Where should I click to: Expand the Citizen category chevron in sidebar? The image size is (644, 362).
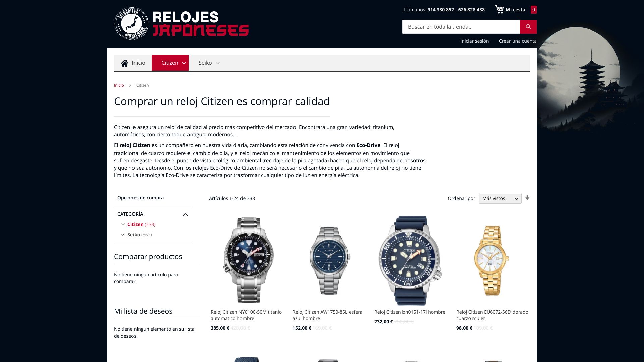coord(123,224)
